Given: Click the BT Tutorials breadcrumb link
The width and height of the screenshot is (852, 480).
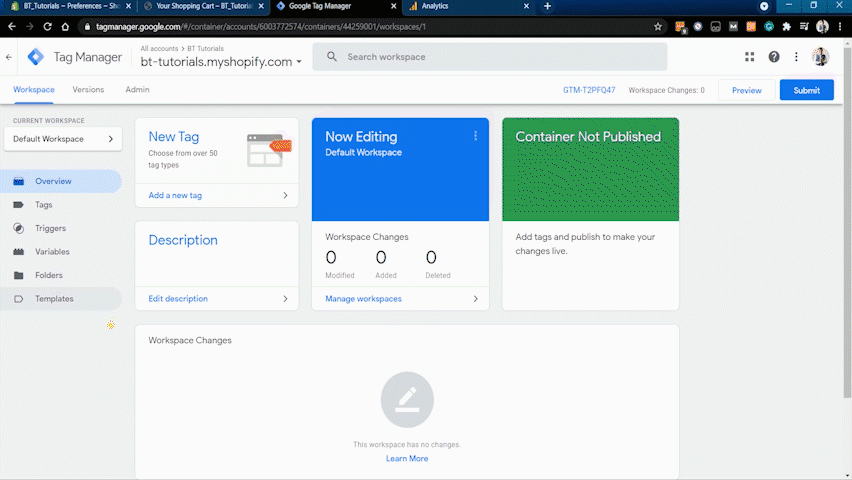Looking at the screenshot, I should coord(205,48).
